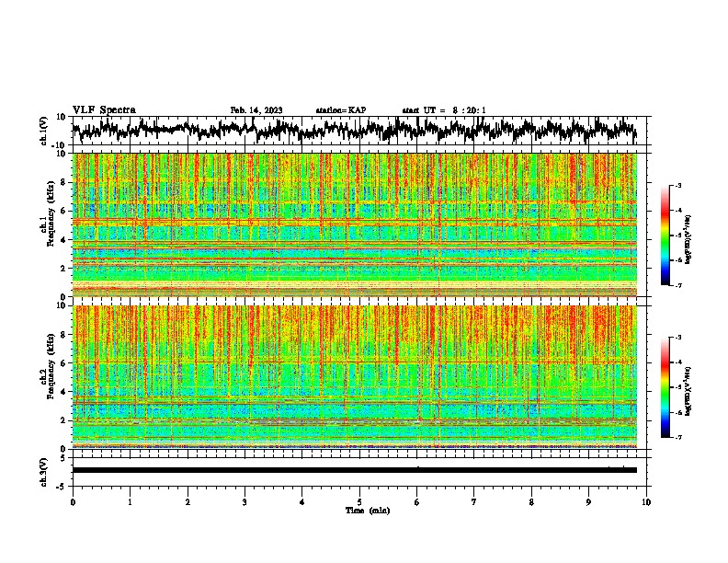The image size is (728, 563).
Task: Click the time-axis tick label '8'
Action: tap(531, 502)
